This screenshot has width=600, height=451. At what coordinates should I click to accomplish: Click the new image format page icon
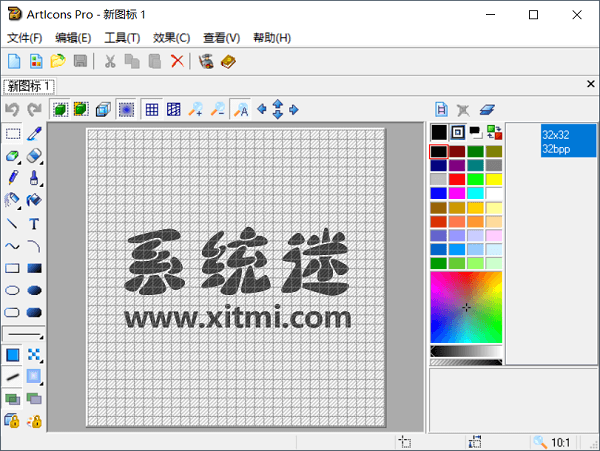[441, 110]
